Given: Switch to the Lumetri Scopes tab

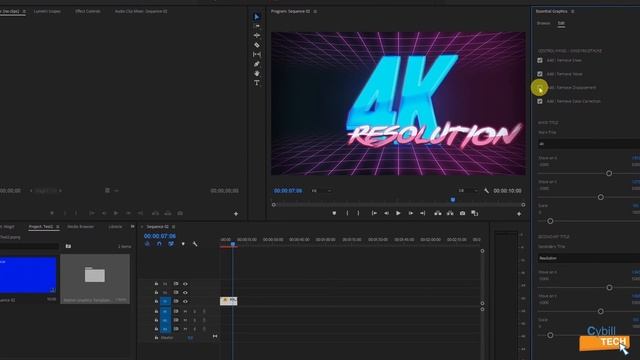Looking at the screenshot, I should click(47, 11).
